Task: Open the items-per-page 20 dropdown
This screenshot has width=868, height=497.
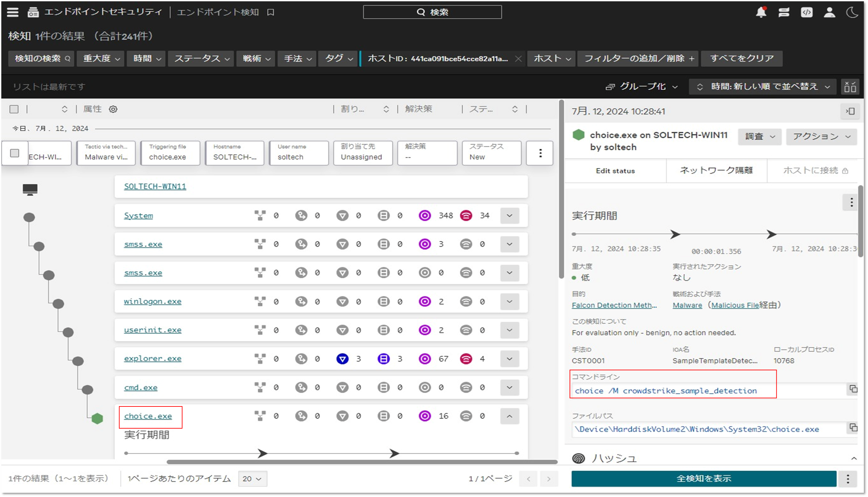Action: tap(253, 478)
